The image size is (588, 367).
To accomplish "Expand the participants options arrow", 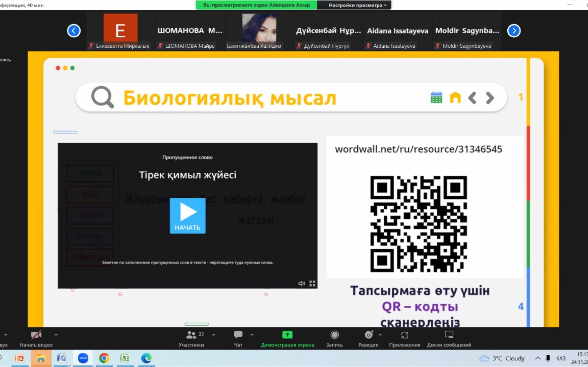I will click(x=214, y=335).
